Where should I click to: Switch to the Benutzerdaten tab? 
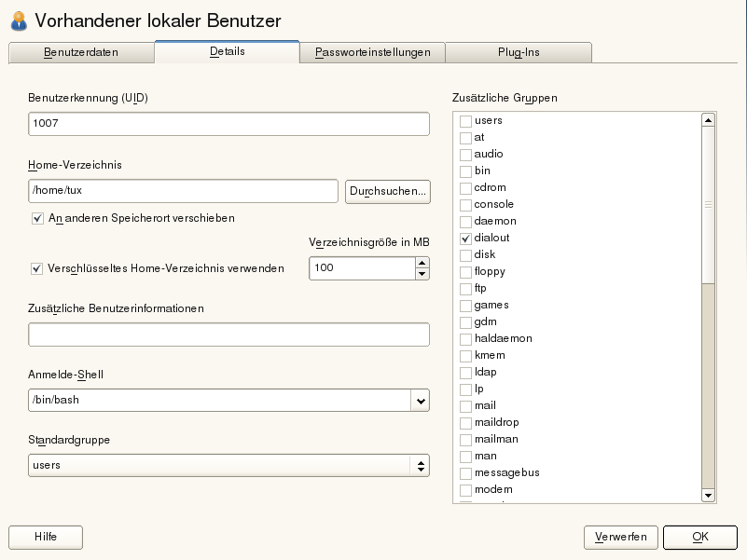81,52
